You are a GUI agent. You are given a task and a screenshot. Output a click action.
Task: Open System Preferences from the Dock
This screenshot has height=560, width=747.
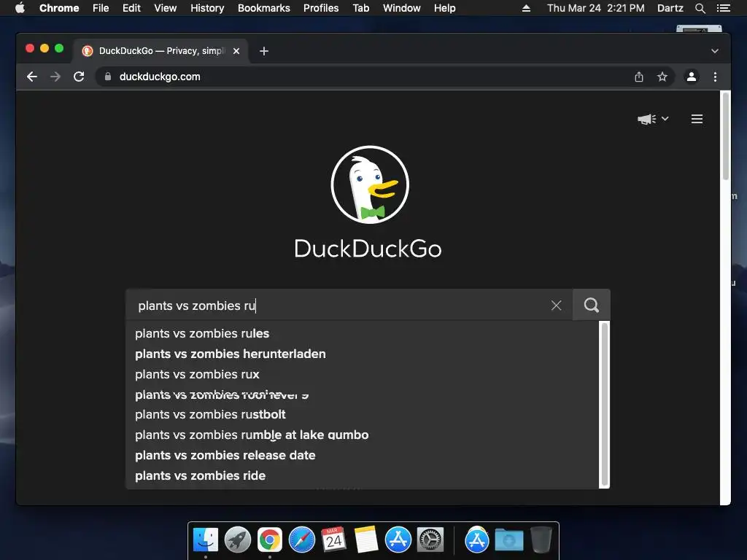(430, 540)
